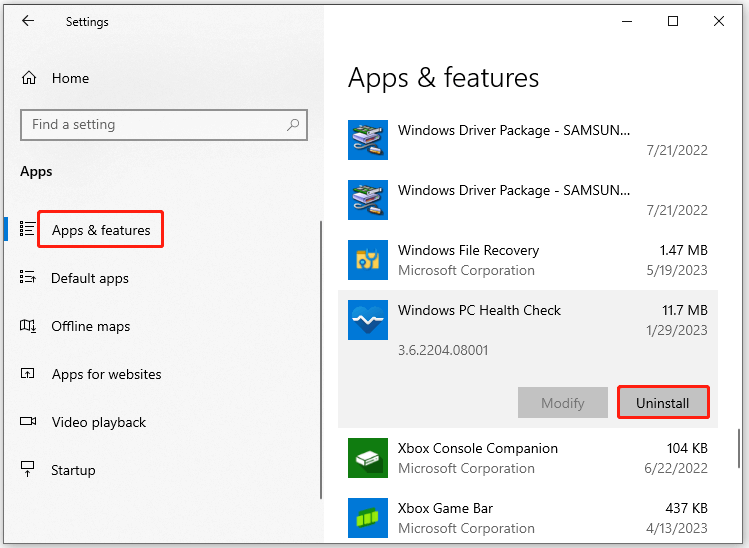This screenshot has height=548, width=749.
Task: Select first Windows Driver Package - SAMSUN... name
Action: (514, 130)
